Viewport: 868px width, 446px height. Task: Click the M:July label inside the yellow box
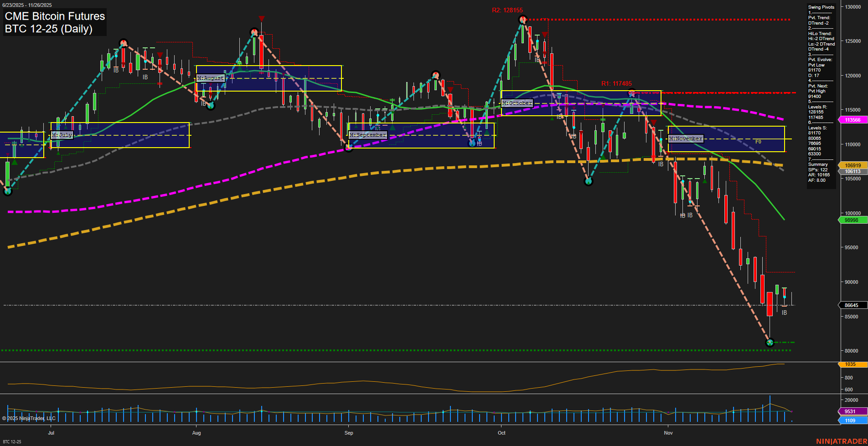62,134
